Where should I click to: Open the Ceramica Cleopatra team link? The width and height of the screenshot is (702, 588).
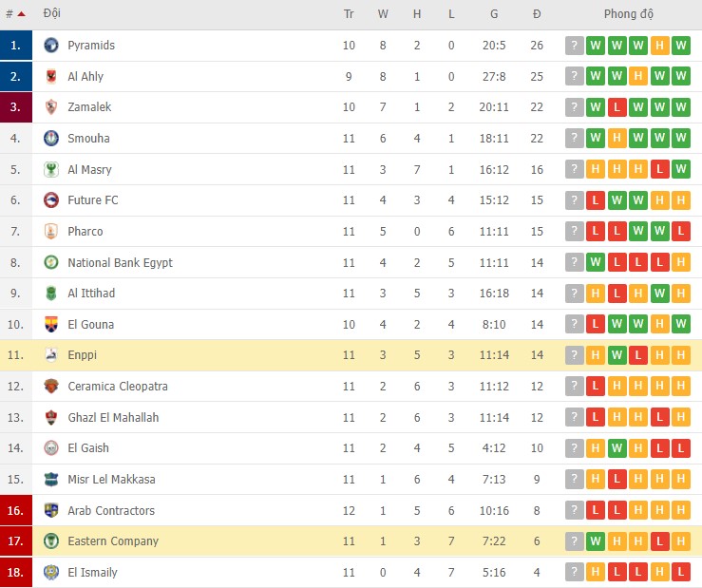[118, 387]
